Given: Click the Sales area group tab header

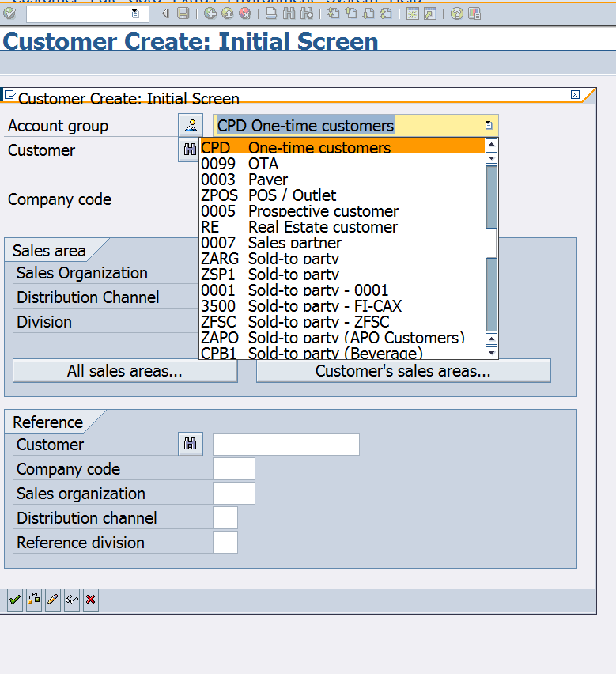Looking at the screenshot, I should pyautogui.click(x=49, y=251).
